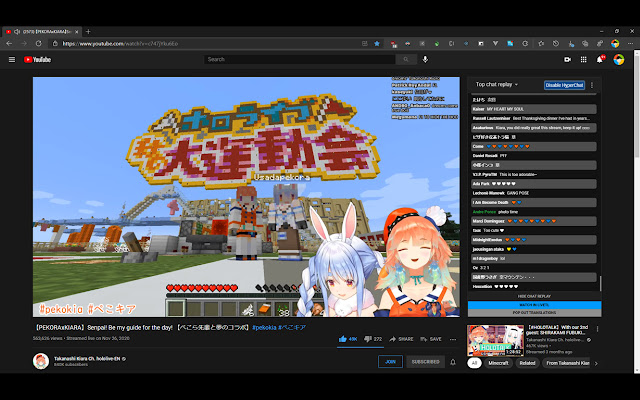Click the blue favorites star in address bar
Viewport: 640px width, 400px height.
[377, 43]
